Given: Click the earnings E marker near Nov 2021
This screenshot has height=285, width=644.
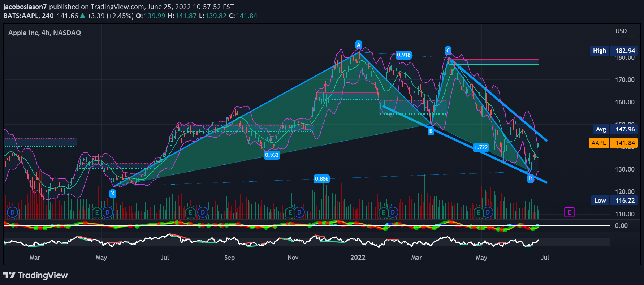Looking at the screenshot, I should click(290, 212).
